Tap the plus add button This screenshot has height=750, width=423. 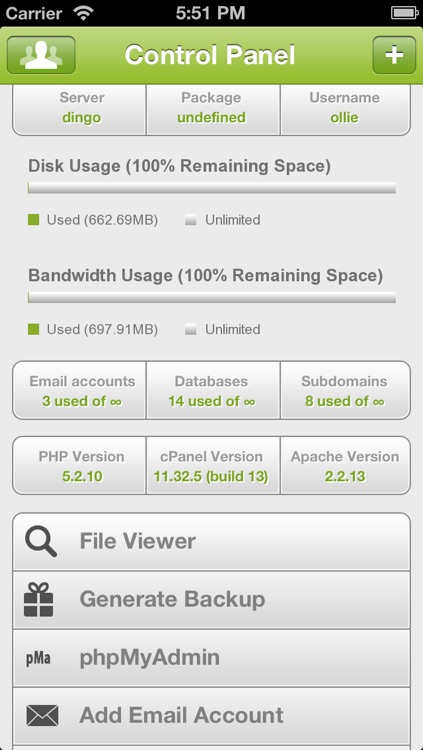pyautogui.click(x=394, y=55)
